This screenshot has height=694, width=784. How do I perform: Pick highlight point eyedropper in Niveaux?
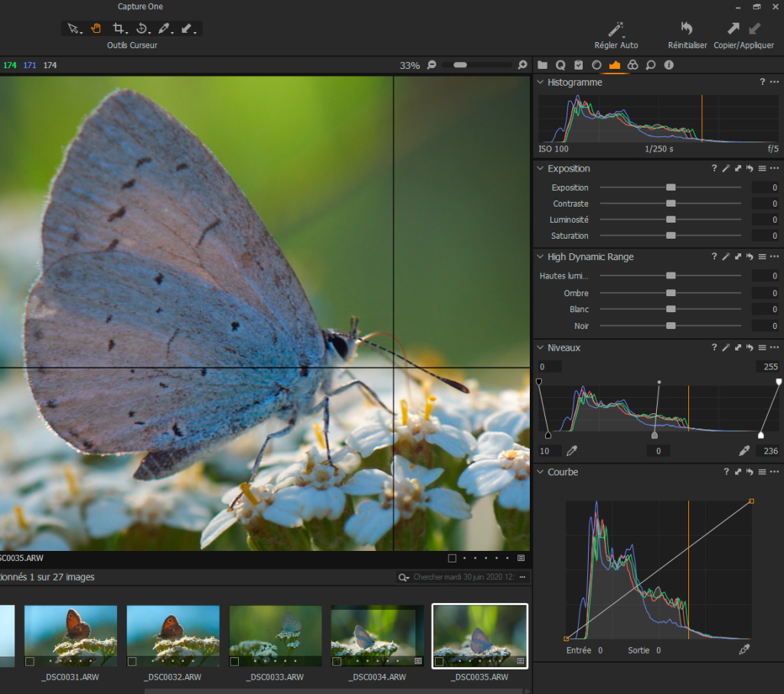pyautogui.click(x=743, y=451)
